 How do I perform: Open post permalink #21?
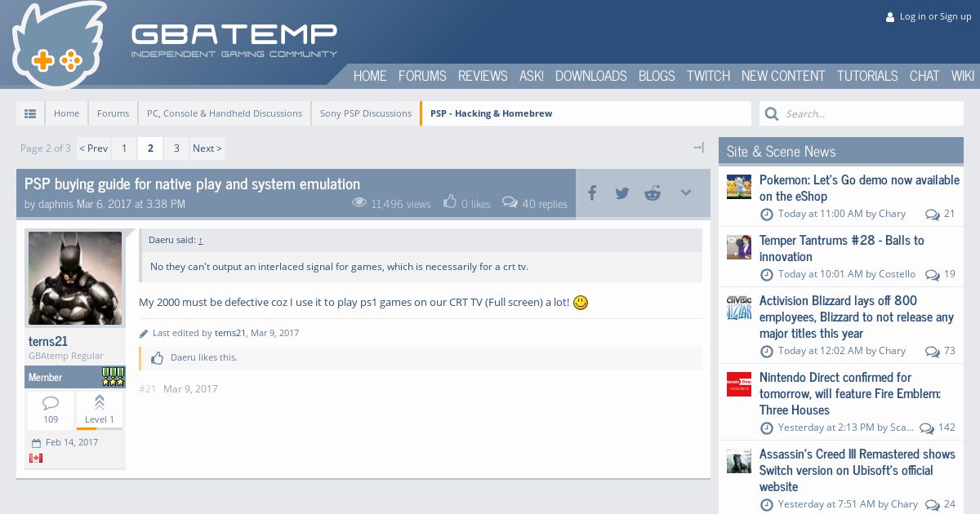tap(147, 389)
